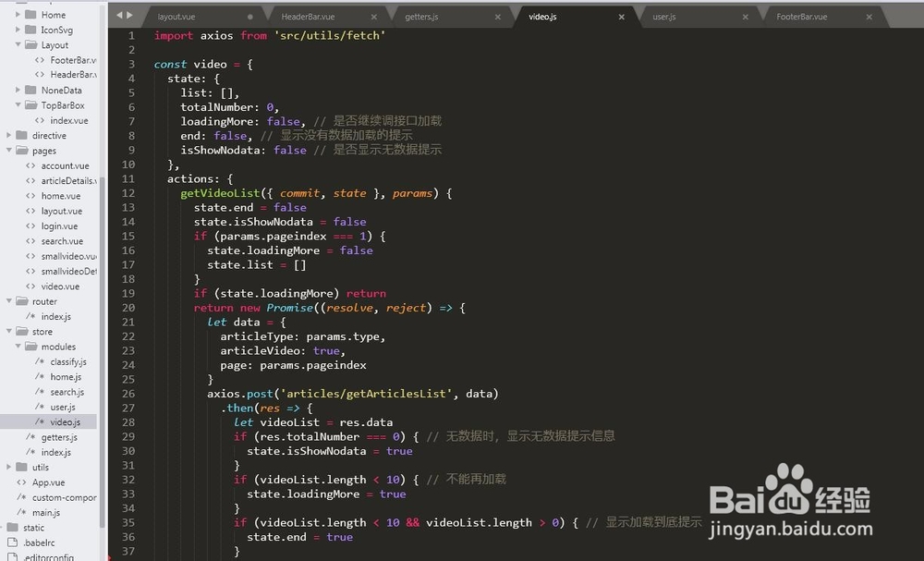The width and height of the screenshot is (924, 561).
Task: Expand the Home folder
Action: pyautogui.click(x=18, y=14)
